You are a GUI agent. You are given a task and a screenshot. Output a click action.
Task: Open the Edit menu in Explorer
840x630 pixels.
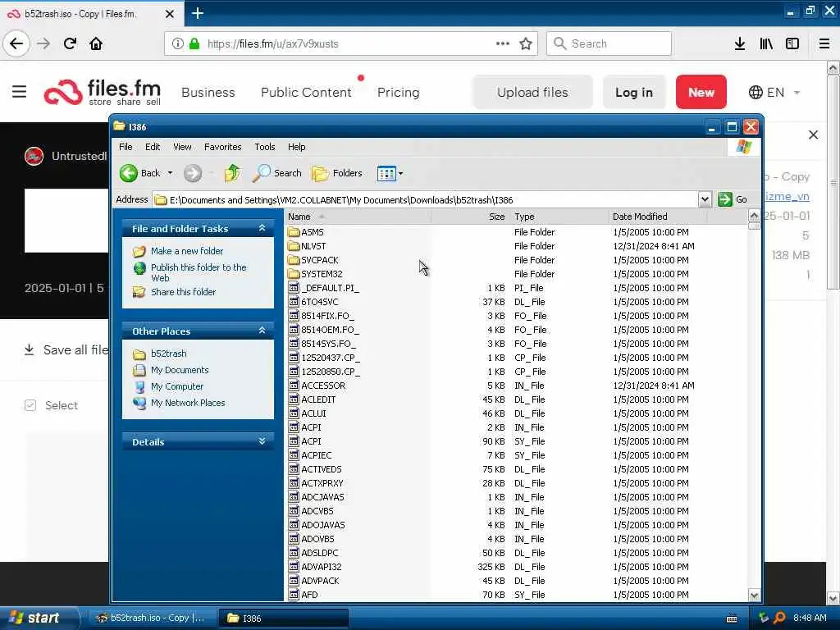(x=153, y=147)
